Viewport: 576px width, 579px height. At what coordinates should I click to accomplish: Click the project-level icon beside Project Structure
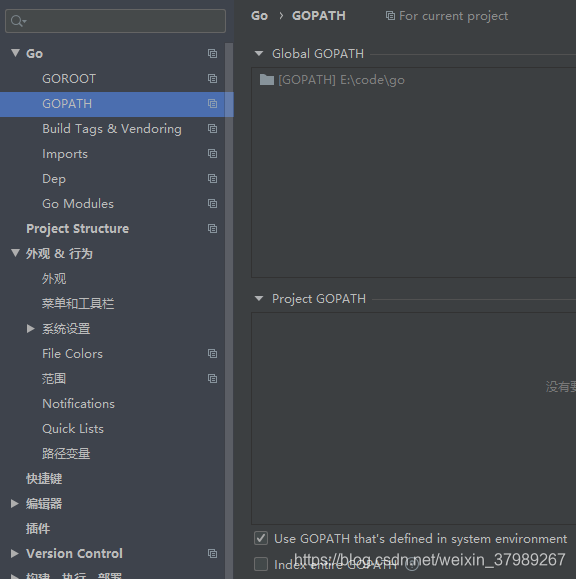click(212, 229)
